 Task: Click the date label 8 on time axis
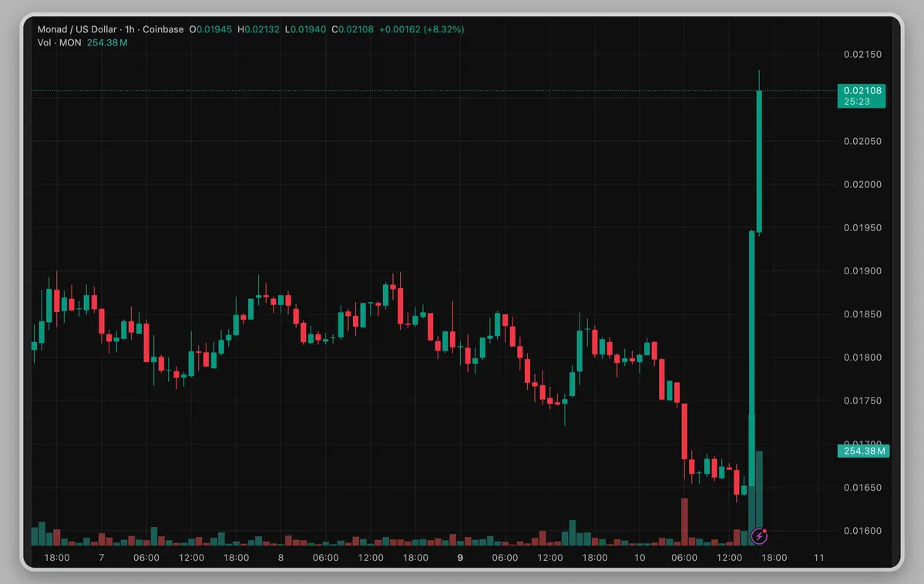[281, 558]
